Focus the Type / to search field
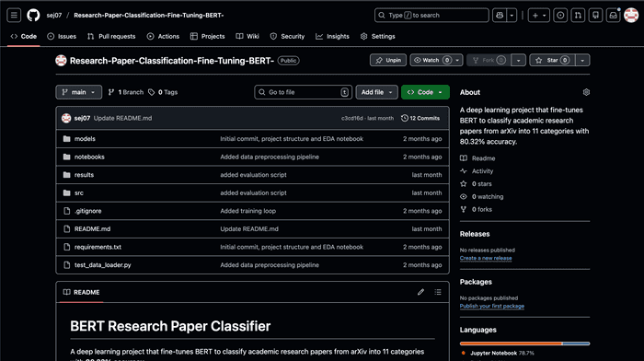Screen dimensions: 644x361 point(431,16)
